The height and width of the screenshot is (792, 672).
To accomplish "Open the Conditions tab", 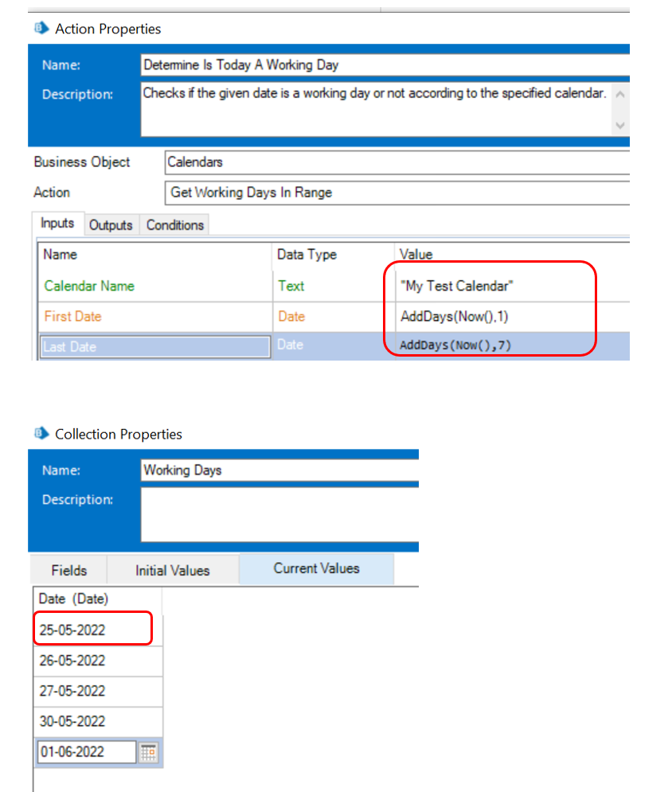I will 175,224.
